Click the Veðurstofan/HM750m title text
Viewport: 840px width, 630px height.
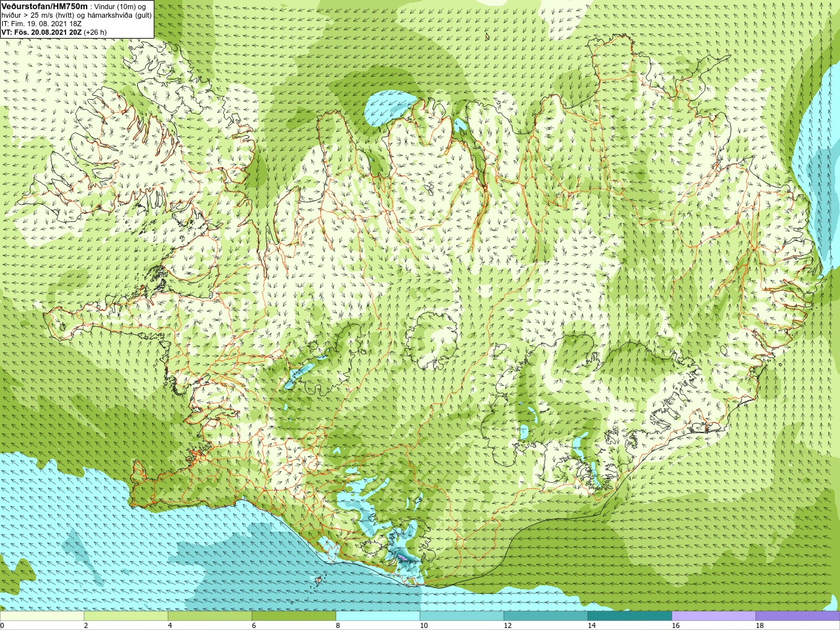pyautogui.click(x=45, y=6)
